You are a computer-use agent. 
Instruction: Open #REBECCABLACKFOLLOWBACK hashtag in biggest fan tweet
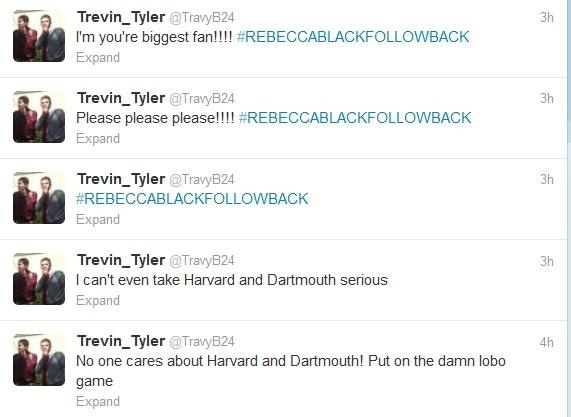353,37
